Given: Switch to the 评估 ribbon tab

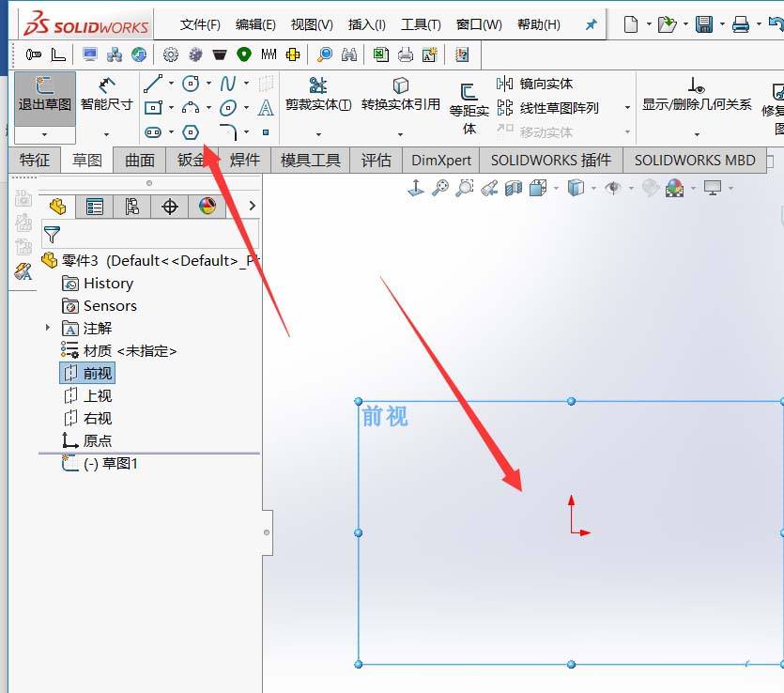Looking at the screenshot, I should click(376, 160).
